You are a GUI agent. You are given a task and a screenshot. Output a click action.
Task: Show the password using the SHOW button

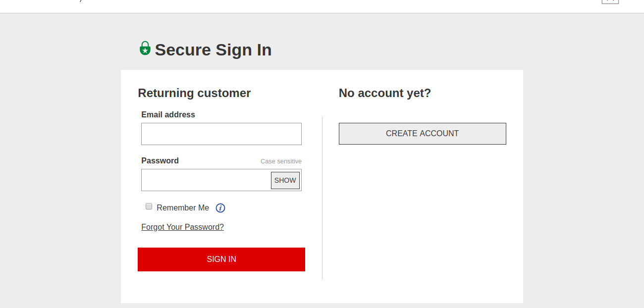click(285, 180)
